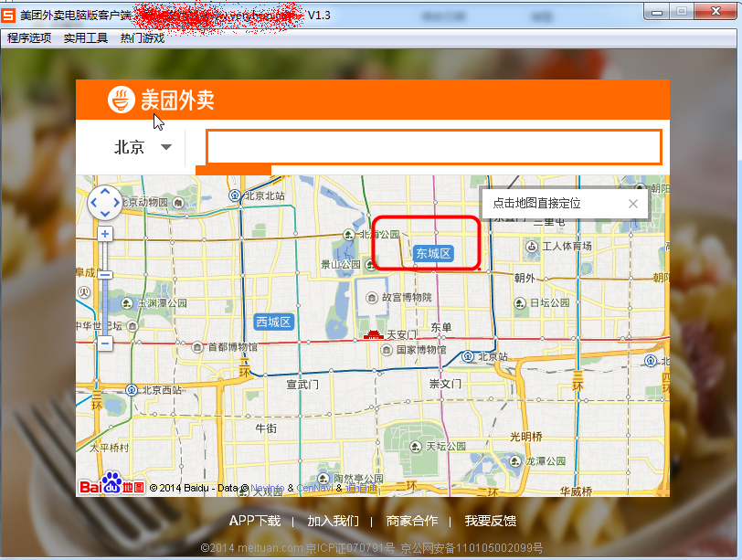Focus the address search input field

pos(433,147)
